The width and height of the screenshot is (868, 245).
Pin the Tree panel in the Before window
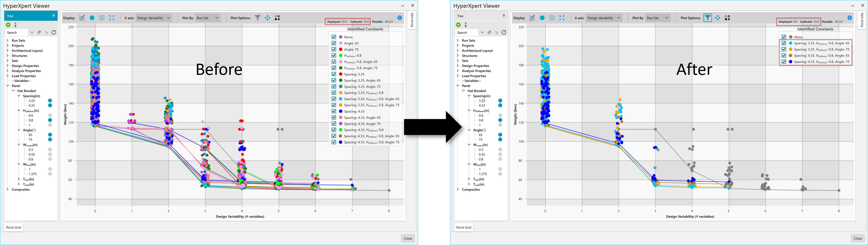53,16
